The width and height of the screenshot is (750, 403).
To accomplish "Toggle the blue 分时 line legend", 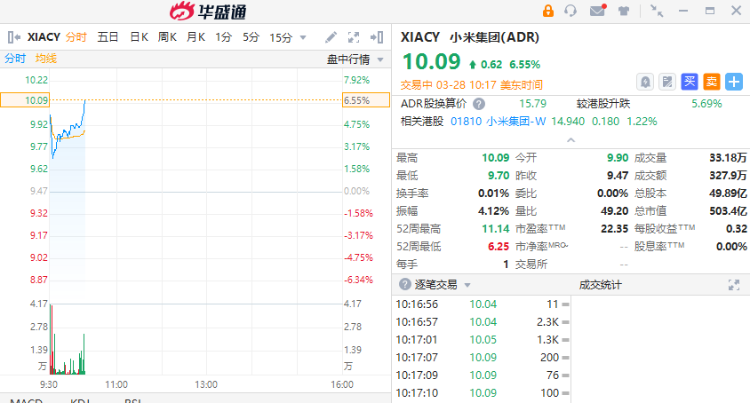I will click(15, 58).
